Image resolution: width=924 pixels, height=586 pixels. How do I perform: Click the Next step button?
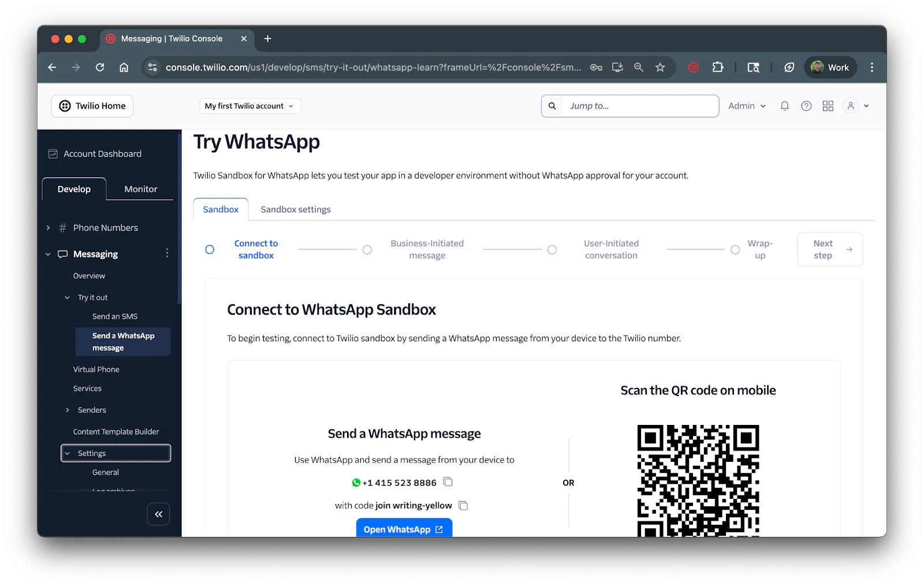coord(829,249)
